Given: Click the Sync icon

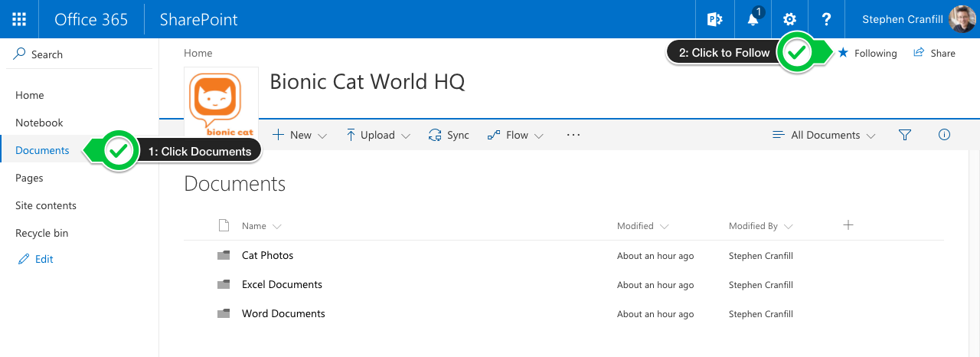Looking at the screenshot, I should [435, 135].
